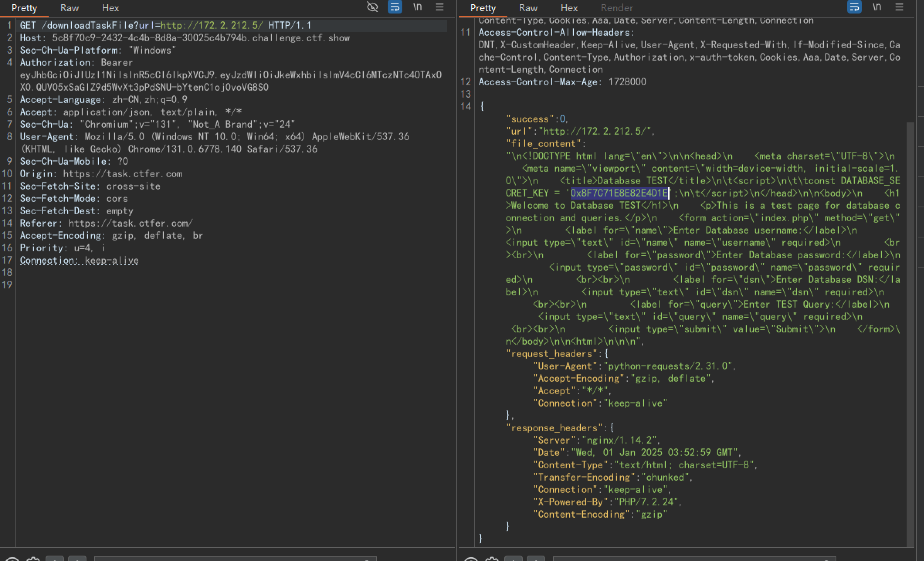
Task: Open request search settings gear icon
Action: coord(33,559)
